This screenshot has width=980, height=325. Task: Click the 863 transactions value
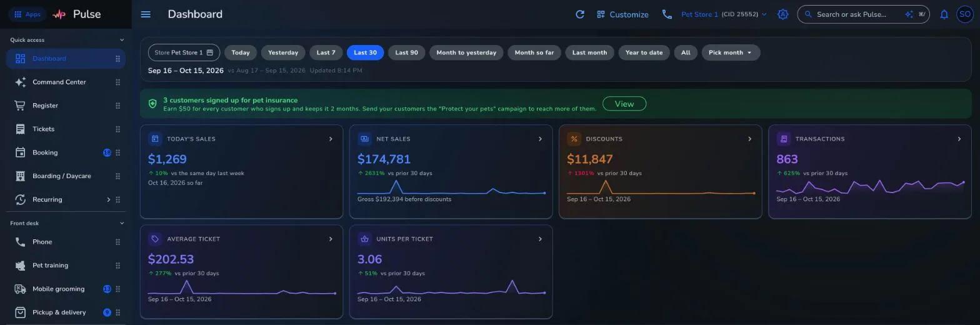[787, 159]
